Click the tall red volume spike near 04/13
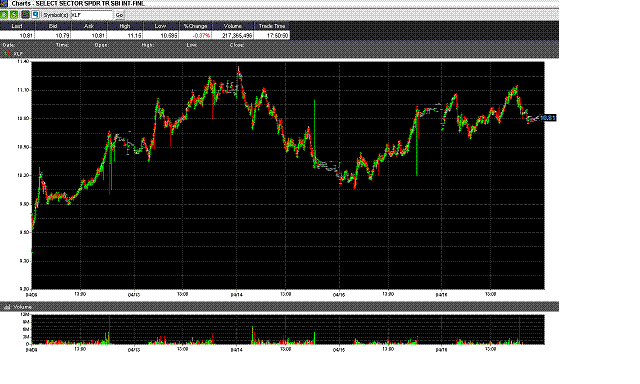 (x=109, y=330)
